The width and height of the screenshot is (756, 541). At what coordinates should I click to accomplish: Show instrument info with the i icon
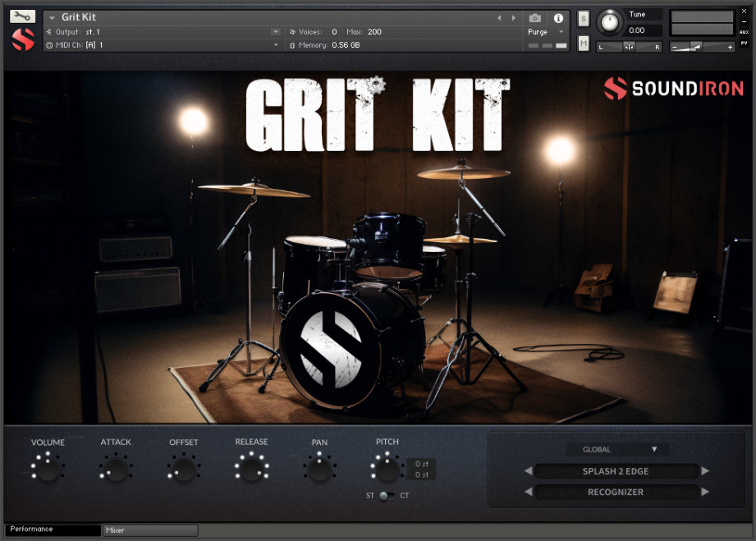point(558,18)
